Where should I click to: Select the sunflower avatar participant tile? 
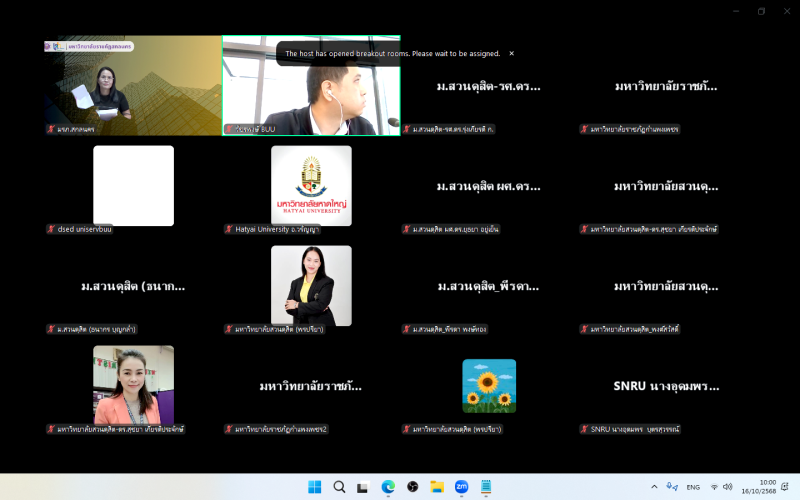click(489, 386)
